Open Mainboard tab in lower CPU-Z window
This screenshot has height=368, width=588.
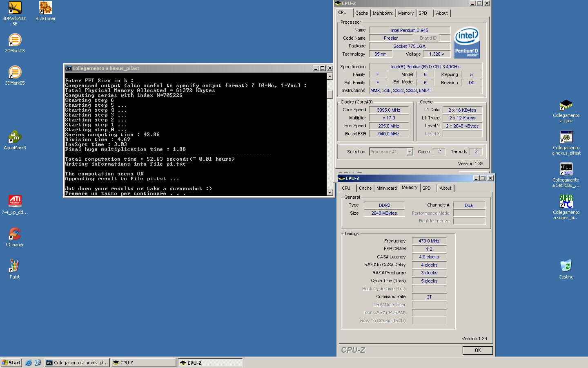click(x=387, y=188)
